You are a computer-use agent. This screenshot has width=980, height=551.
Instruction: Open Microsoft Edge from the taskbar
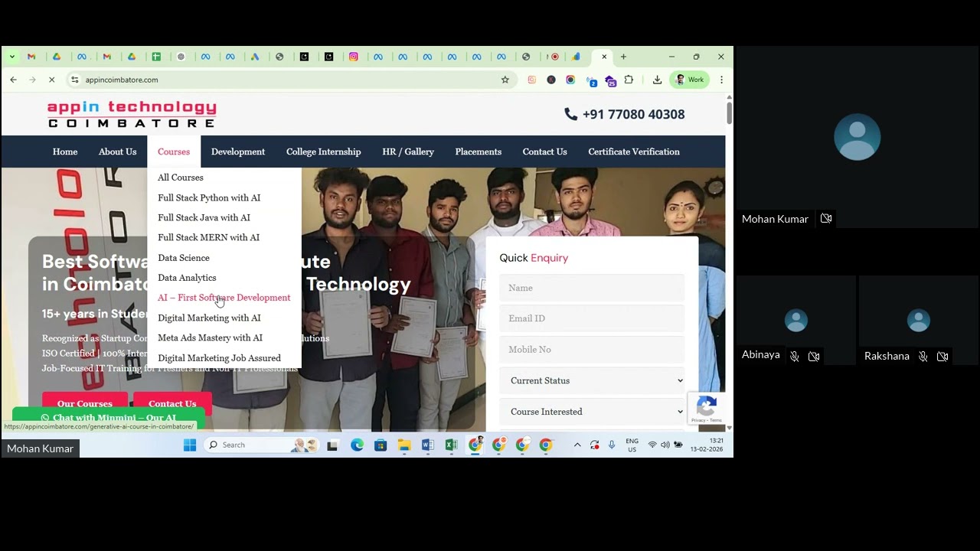pos(357,445)
